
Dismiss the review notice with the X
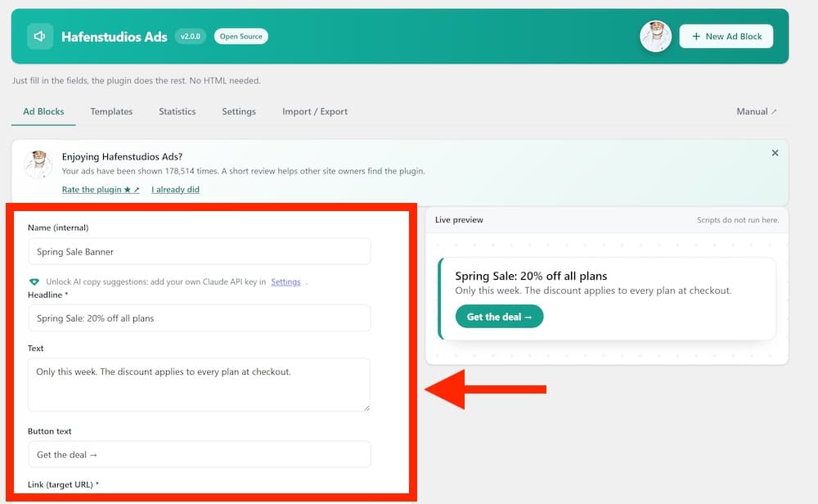(x=775, y=153)
